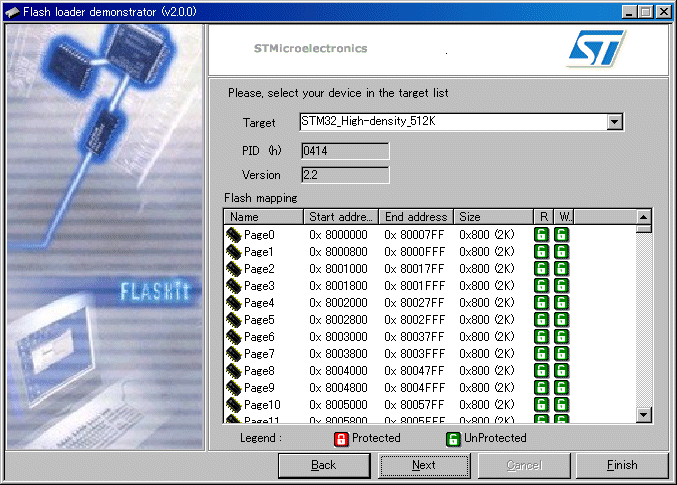The width and height of the screenshot is (677, 485).
Task: Click the chip icon beside Page6
Action: pos(234,337)
